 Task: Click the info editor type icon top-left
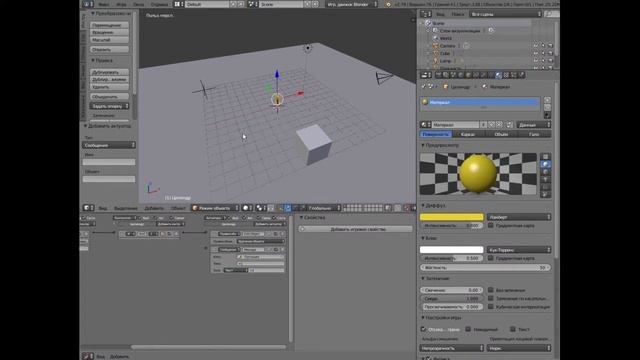(88, 4)
